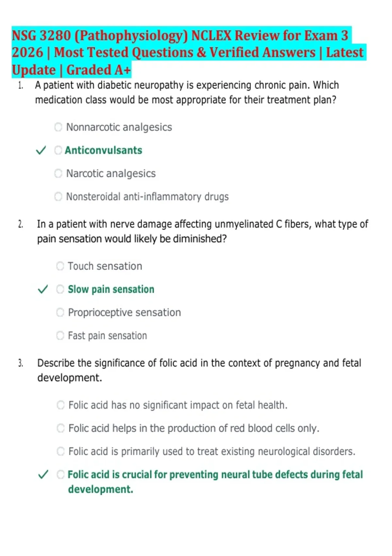Click the checkmark next to neural tube defects answer
This screenshot has height=556, width=392.
pos(43,475)
